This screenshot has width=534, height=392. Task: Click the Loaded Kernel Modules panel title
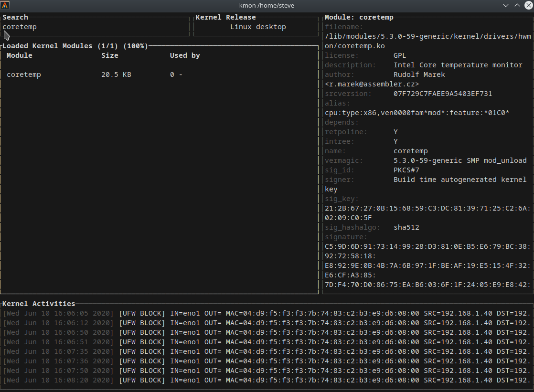[x=75, y=46]
